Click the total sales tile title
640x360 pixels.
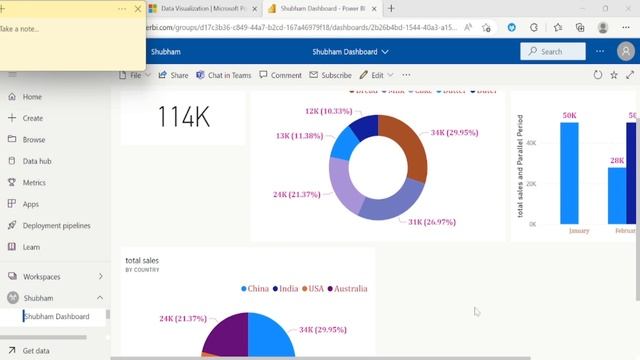click(x=142, y=260)
